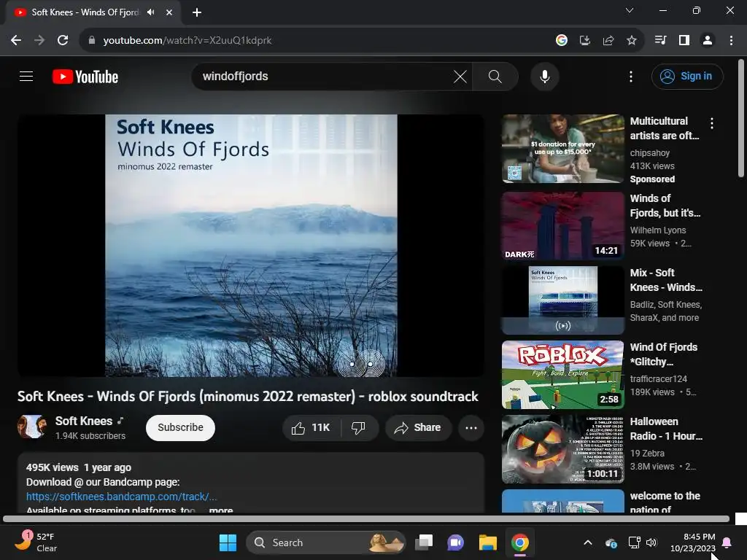Go back with browser back arrow
The image size is (747, 560).
pyautogui.click(x=16, y=40)
